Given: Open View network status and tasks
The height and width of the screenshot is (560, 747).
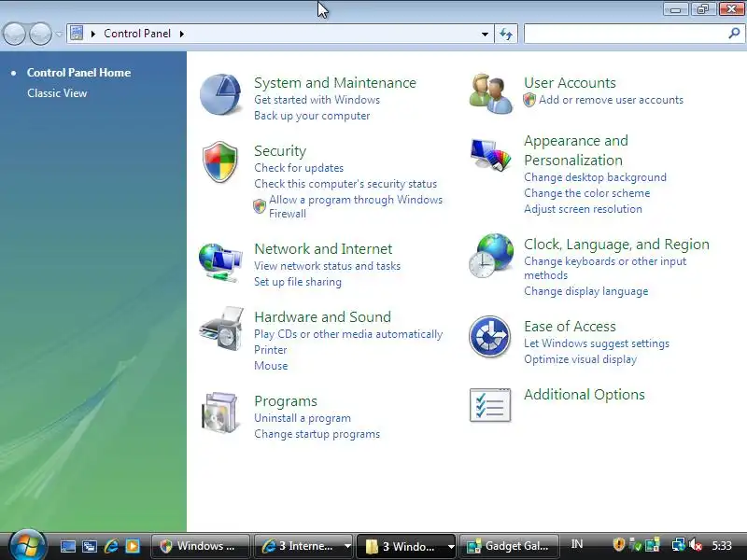Looking at the screenshot, I should click(x=328, y=266).
